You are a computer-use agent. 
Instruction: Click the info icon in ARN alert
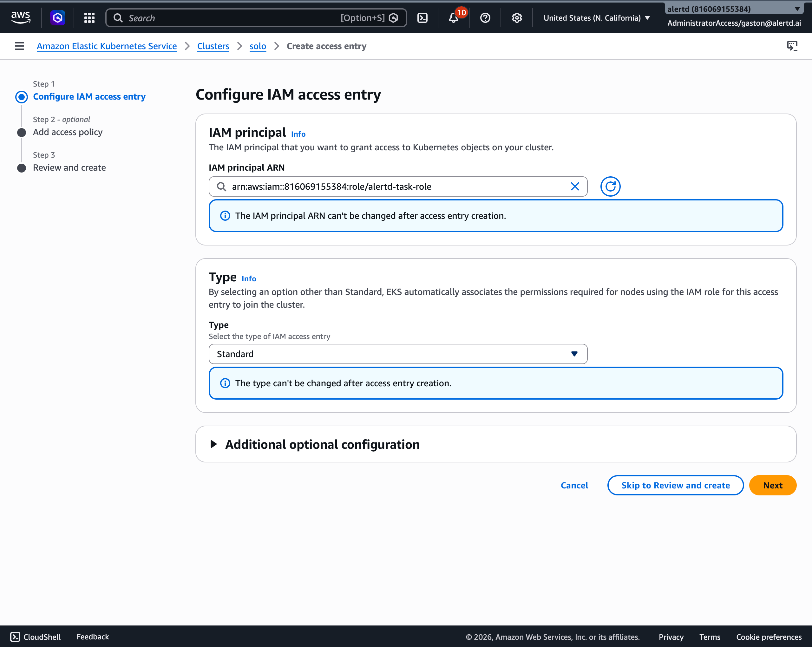click(225, 216)
